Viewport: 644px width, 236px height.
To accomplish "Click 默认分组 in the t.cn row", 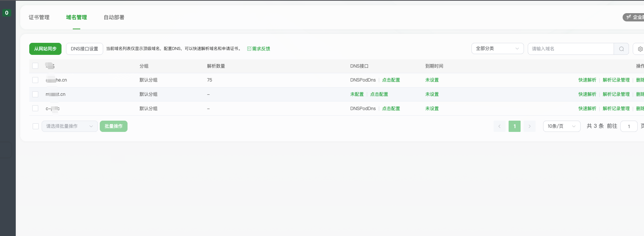I will click(149, 94).
